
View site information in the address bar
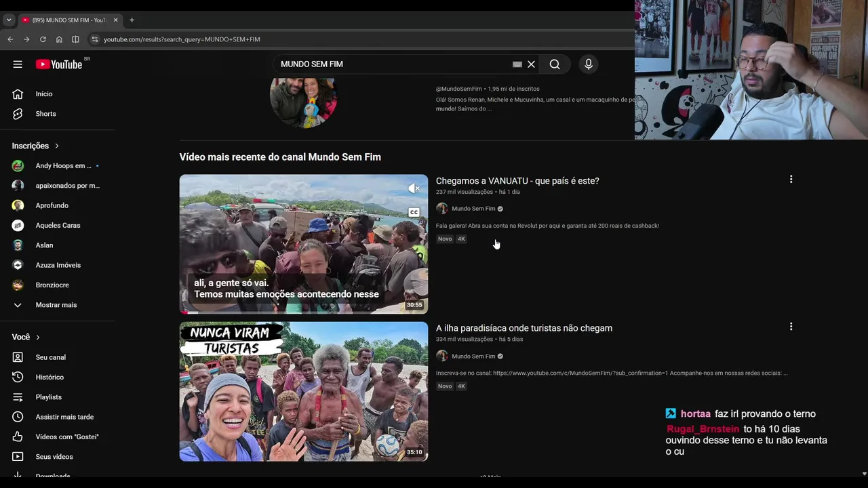click(95, 39)
